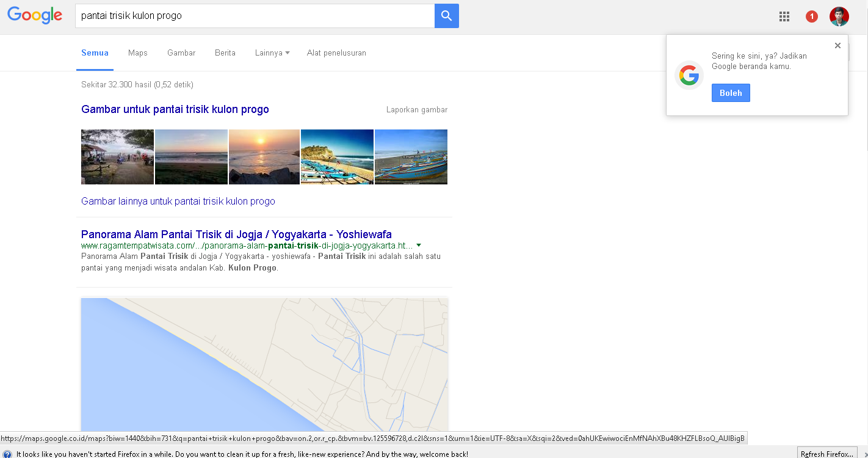Switch to the Gambar tab
Screen dimensions: 868x458
[x=181, y=53]
